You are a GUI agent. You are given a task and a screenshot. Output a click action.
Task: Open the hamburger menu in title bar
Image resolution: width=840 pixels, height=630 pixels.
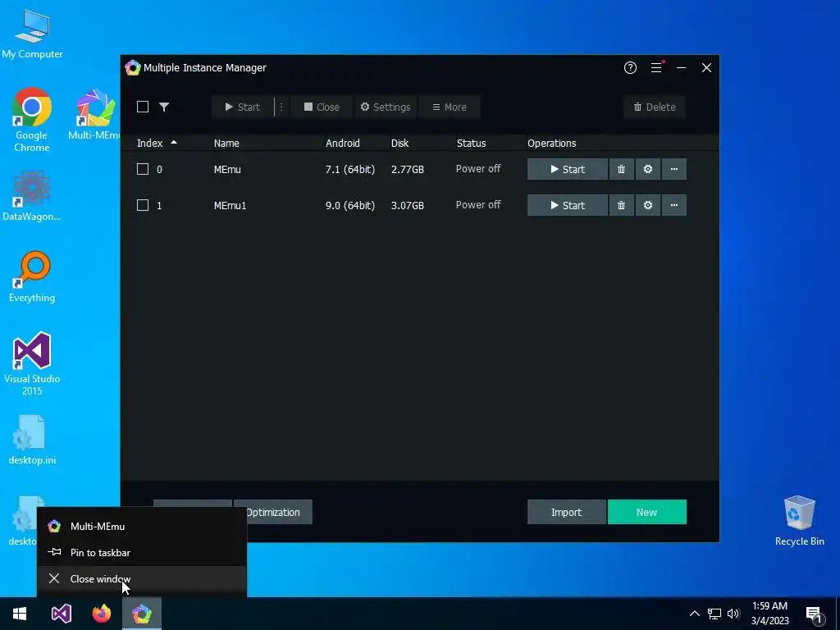click(x=656, y=67)
